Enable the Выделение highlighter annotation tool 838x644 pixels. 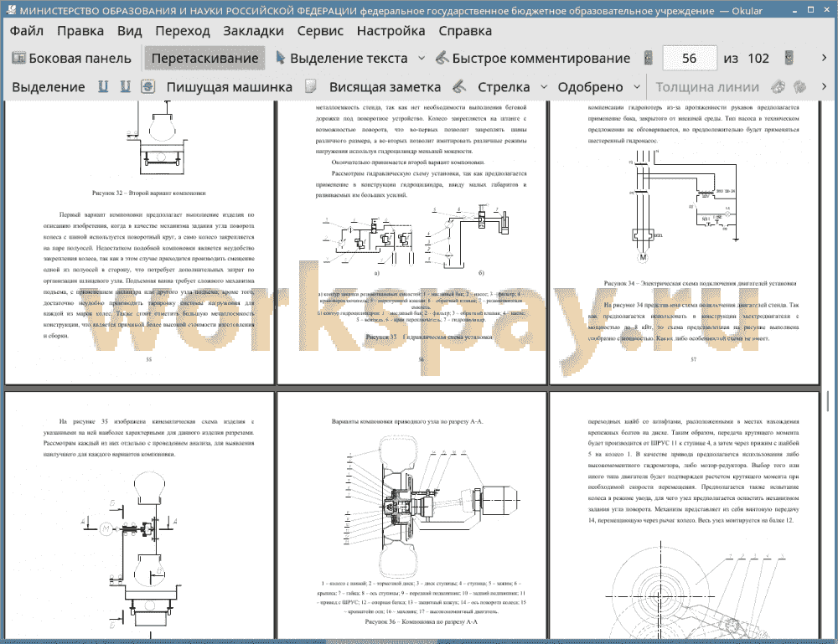tap(48, 87)
